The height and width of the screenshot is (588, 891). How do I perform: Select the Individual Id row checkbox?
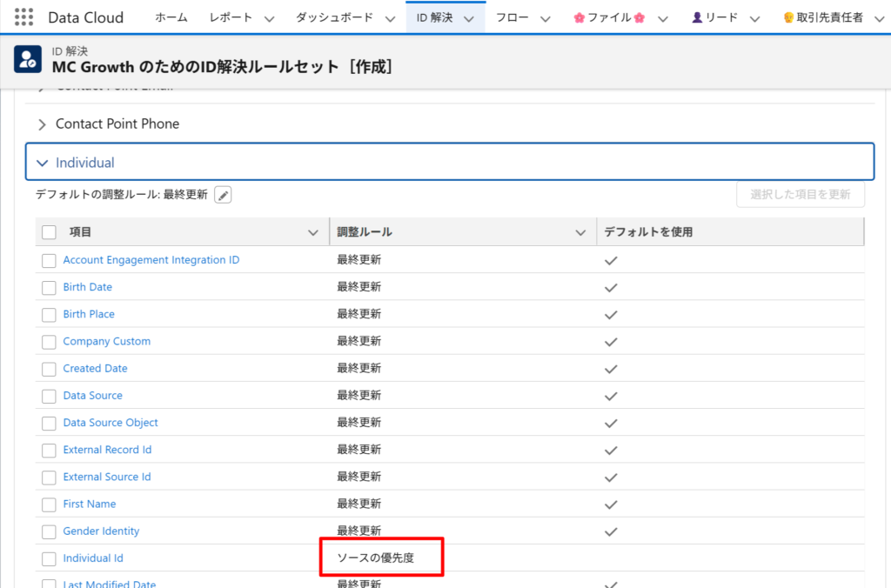click(49, 559)
